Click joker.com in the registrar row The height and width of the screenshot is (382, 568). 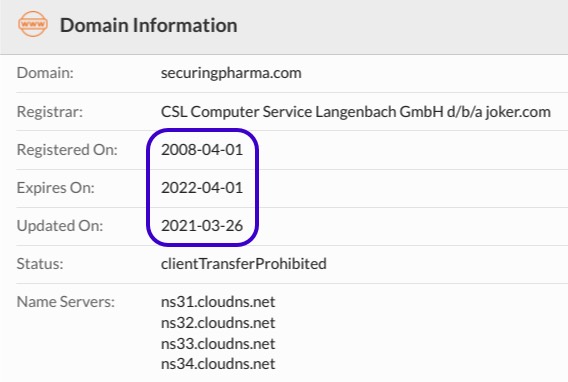pyautogui.click(x=518, y=112)
